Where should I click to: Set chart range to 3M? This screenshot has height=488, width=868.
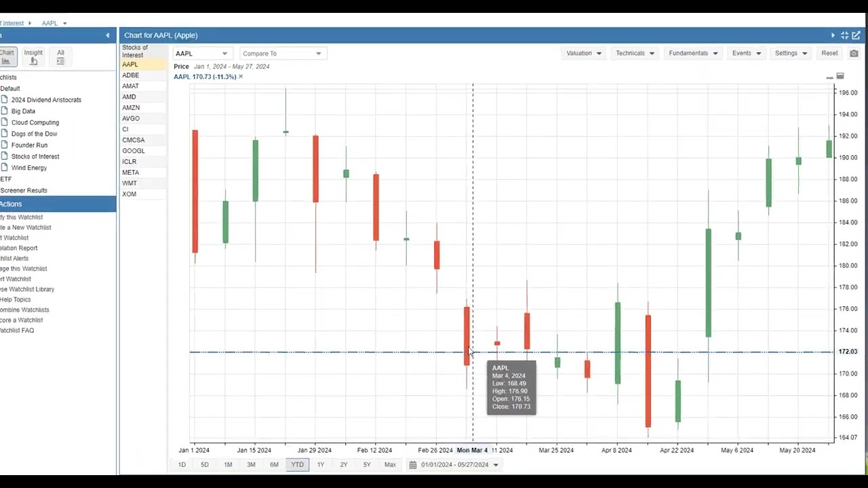coord(251,465)
